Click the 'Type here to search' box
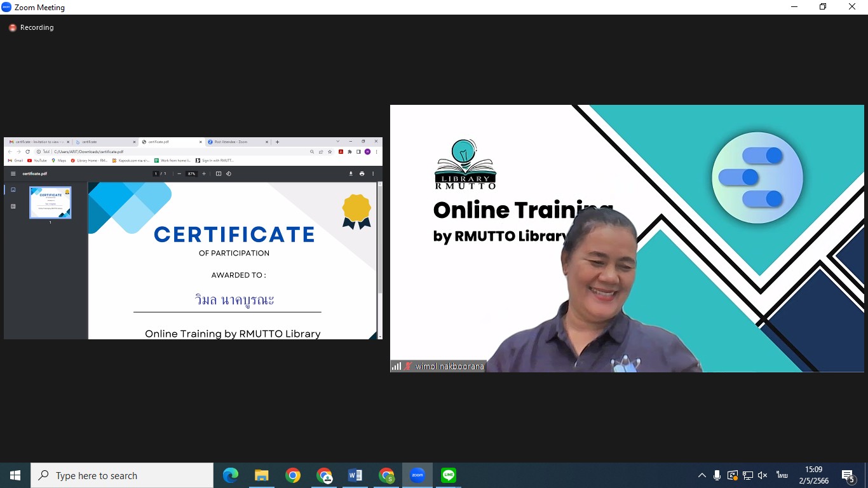This screenshot has width=868, height=488. pos(122,475)
